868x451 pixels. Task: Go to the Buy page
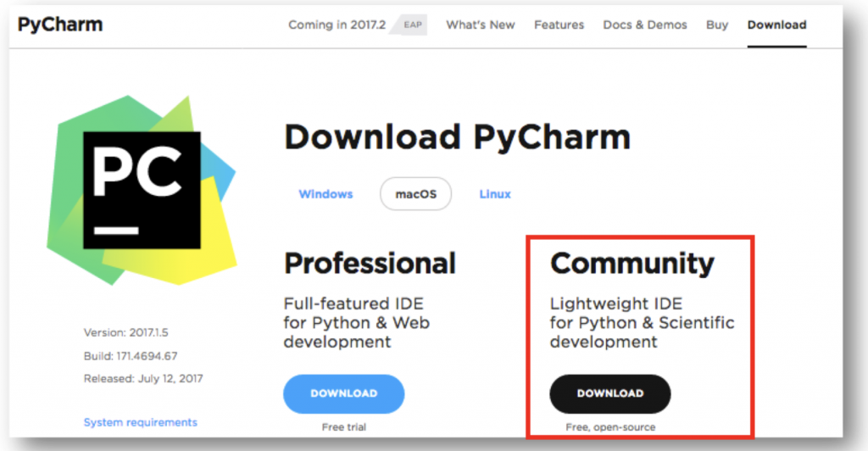(717, 25)
